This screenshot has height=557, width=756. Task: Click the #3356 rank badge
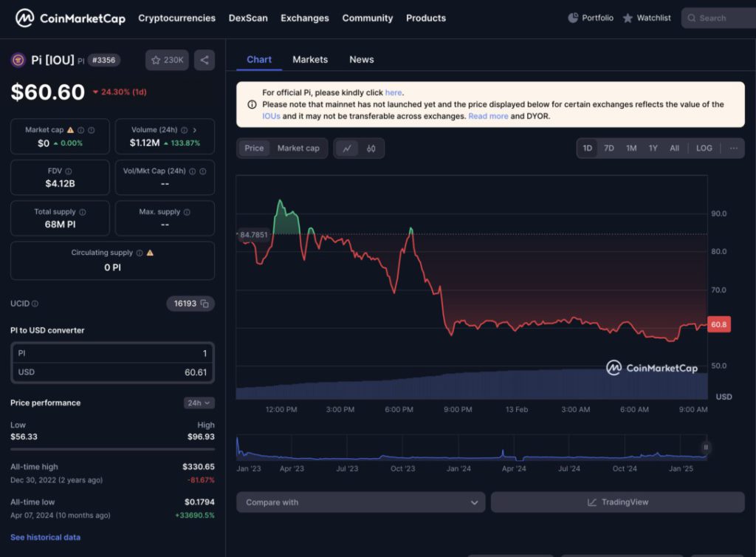(x=103, y=61)
